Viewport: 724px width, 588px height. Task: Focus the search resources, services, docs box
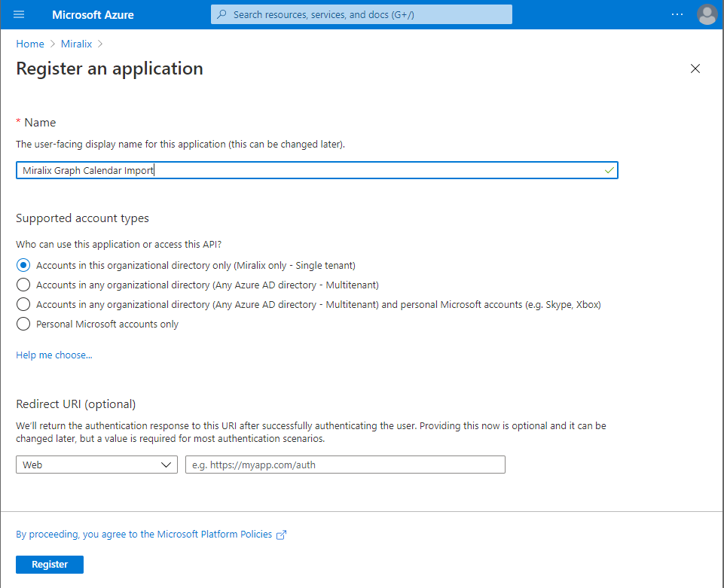click(x=361, y=14)
